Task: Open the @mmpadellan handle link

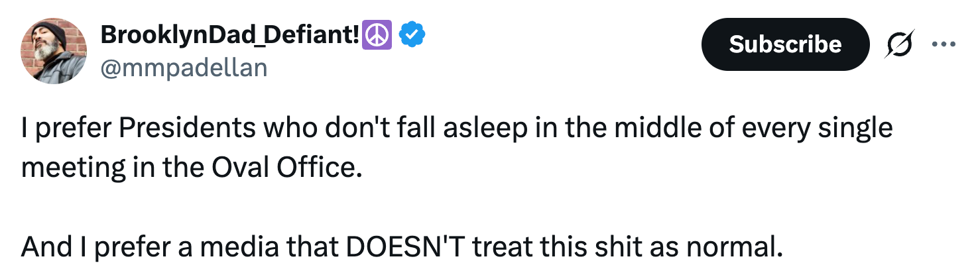Action: pos(184,67)
